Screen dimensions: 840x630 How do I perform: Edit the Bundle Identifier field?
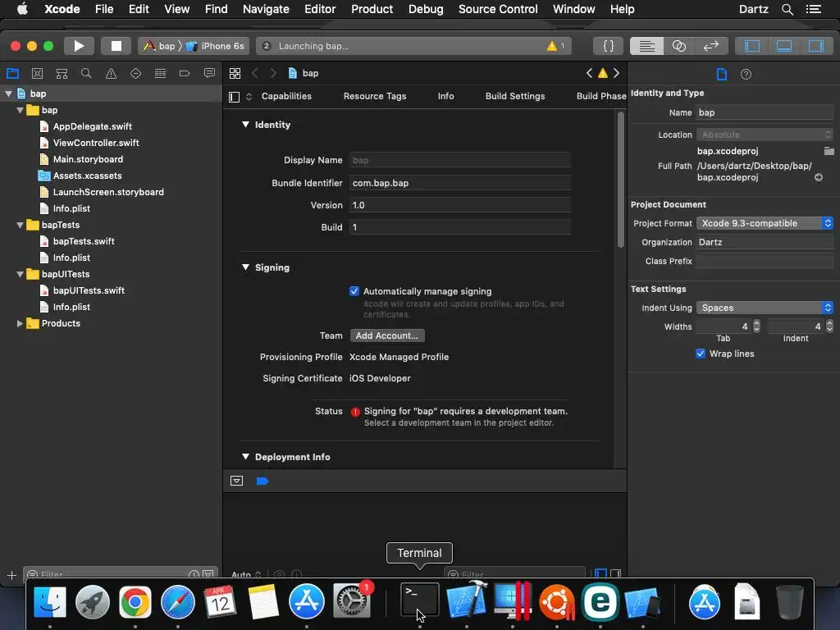tap(459, 183)
